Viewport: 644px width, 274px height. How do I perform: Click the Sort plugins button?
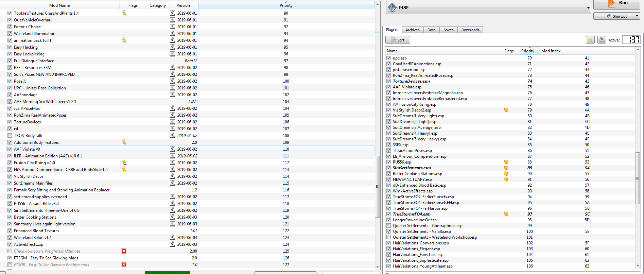click(x=398, y=40)
